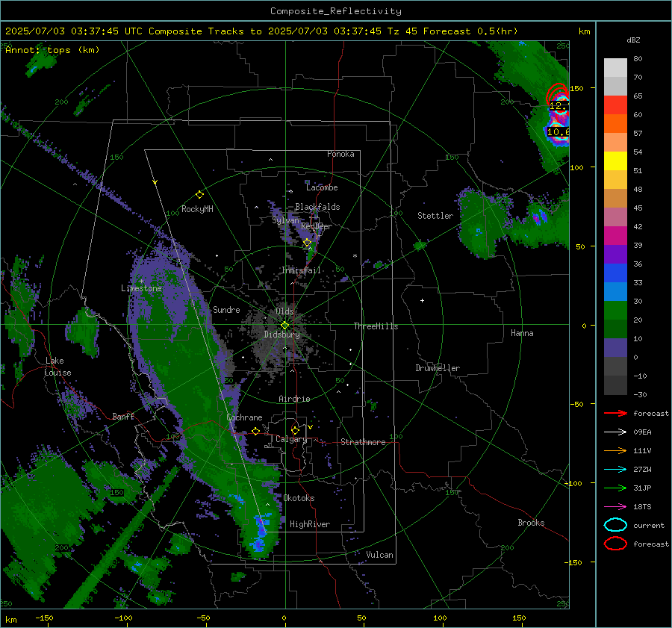The height and width of the screenshot is (628, 672).
Task: Click the dBZ legend heading
Action: (633, 40)
